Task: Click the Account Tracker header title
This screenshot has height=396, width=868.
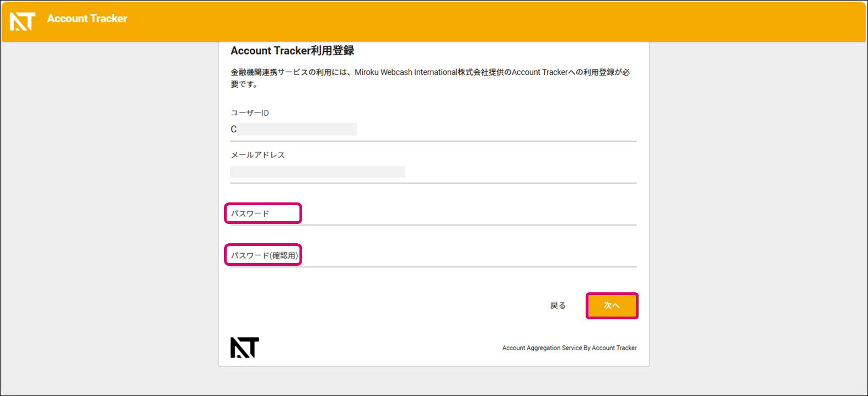Action: (87, 19)
